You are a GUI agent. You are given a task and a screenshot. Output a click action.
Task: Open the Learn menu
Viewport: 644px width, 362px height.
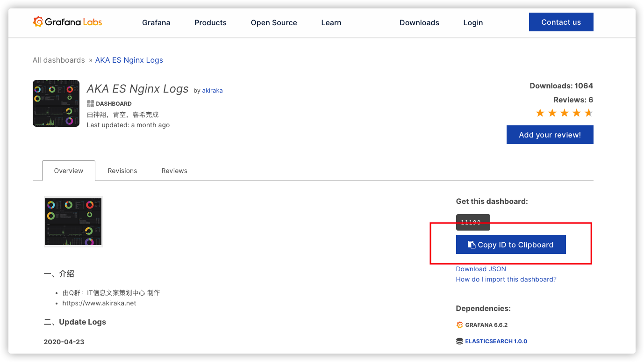[331, 22]
